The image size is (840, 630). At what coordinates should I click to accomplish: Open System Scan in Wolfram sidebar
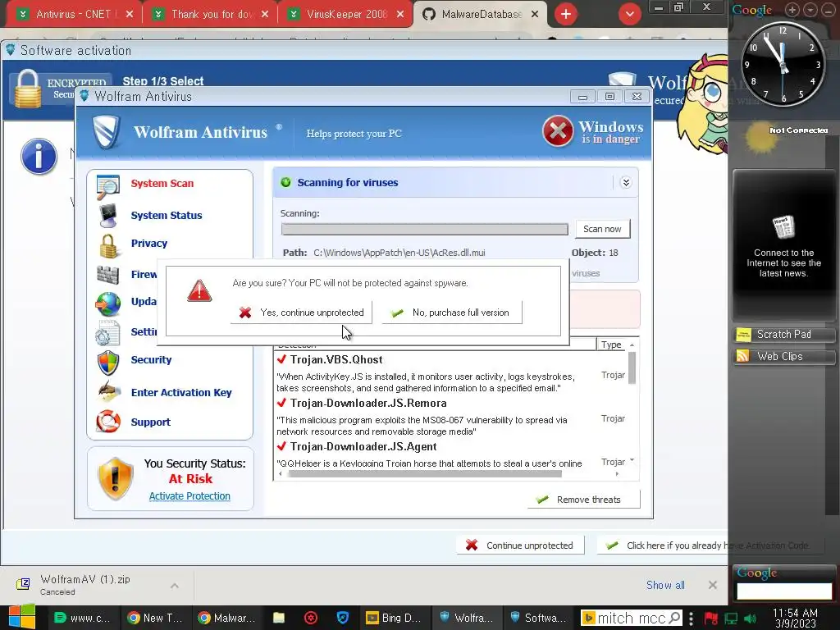click(162, 183)
